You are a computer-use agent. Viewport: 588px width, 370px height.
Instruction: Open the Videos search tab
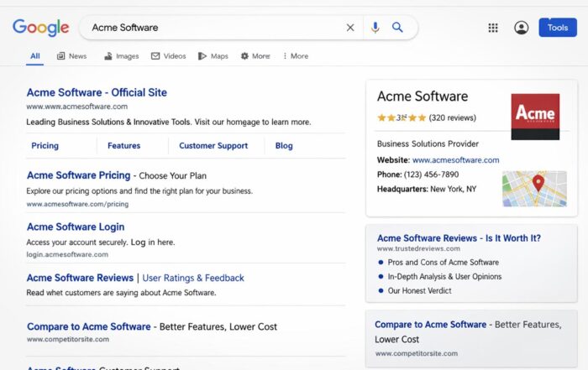[168, 56]
